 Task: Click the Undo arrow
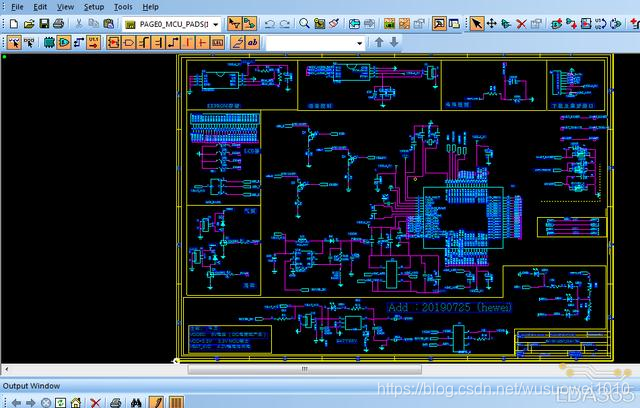coord(269,24)
